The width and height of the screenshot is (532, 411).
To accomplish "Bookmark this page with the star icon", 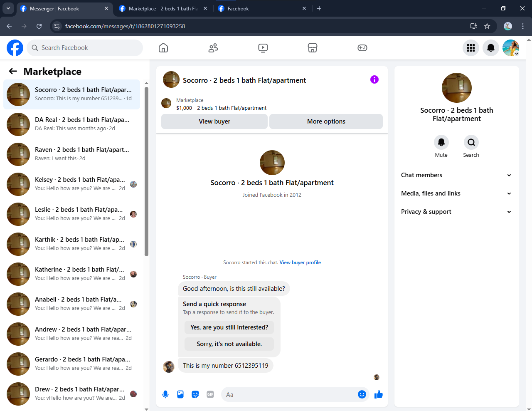I will (487, 26).
